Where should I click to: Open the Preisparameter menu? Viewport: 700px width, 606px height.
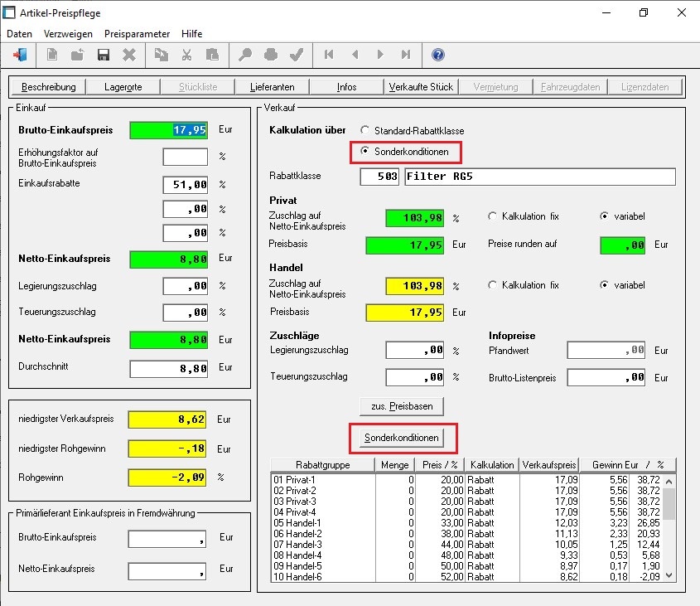pos(137,34)
